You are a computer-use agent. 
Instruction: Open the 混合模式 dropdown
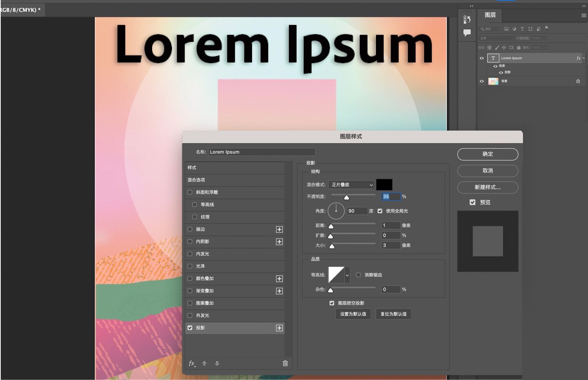[x=351, y=185]
